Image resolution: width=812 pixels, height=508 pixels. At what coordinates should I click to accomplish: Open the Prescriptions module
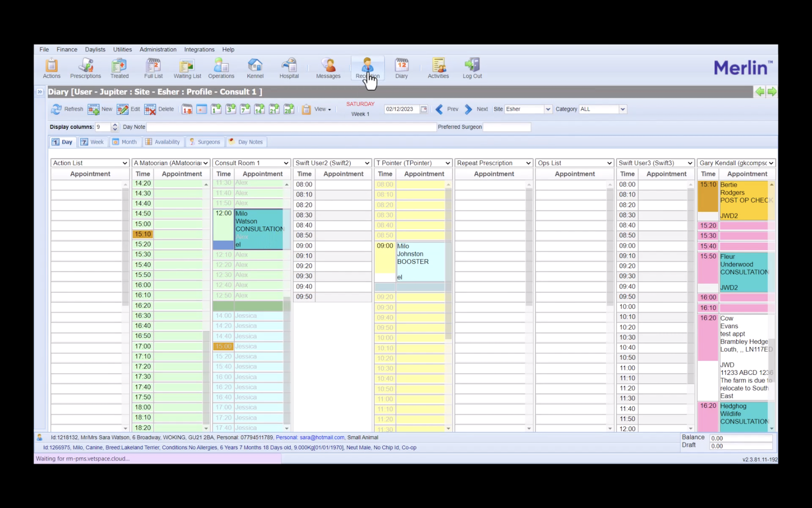[85, 68]
